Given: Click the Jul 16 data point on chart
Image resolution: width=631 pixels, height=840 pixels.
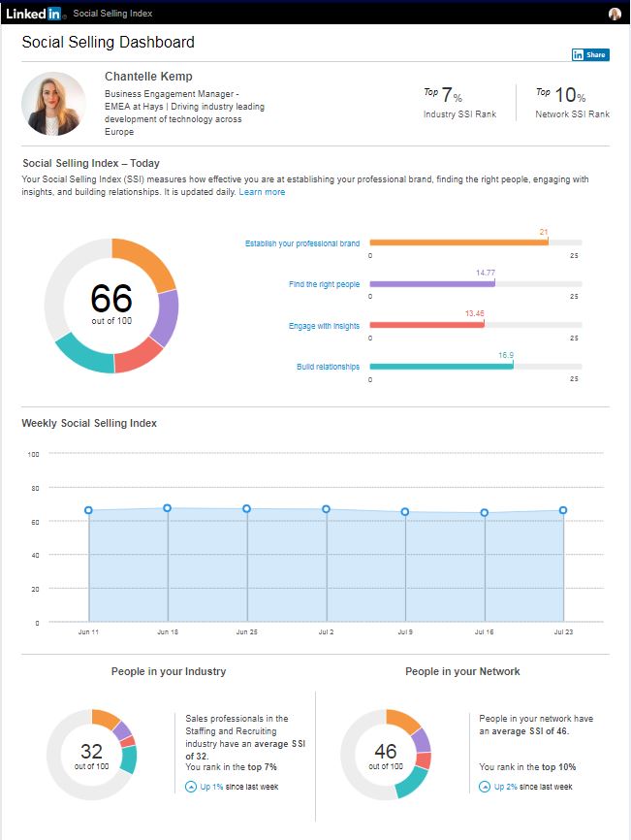Looking at the screenshot, I should point(485,513).
